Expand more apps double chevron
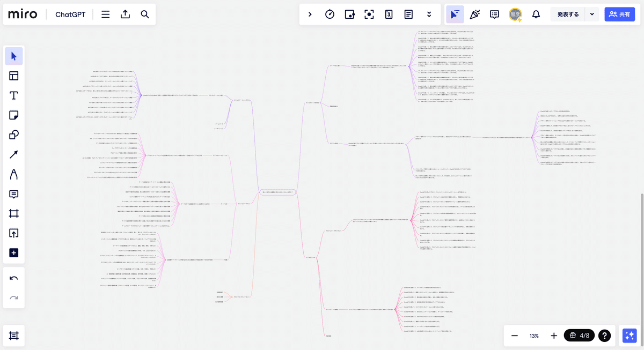This screenshot has width=644, height=350. (x=429, y=14)
